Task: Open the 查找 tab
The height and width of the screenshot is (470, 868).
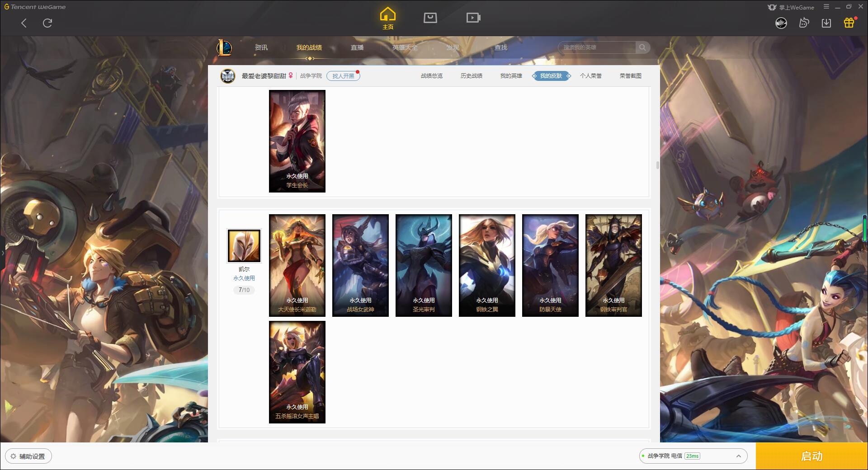Action: (501, 47)
